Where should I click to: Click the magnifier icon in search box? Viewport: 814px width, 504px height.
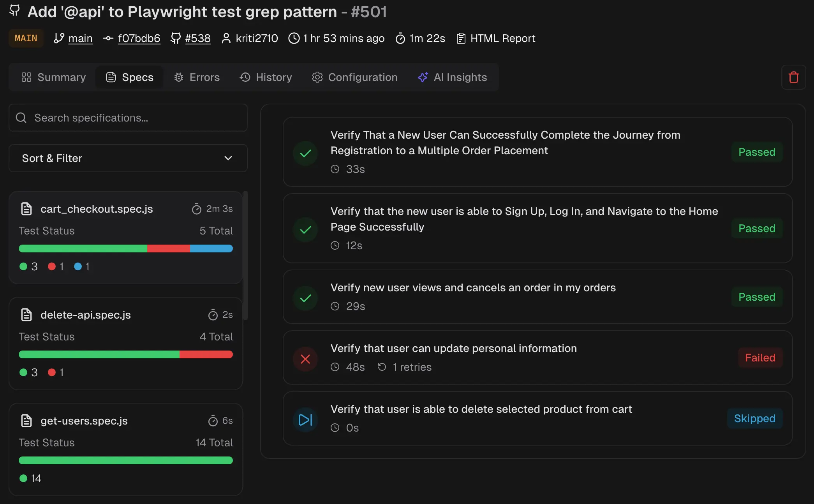coord(21,118)
